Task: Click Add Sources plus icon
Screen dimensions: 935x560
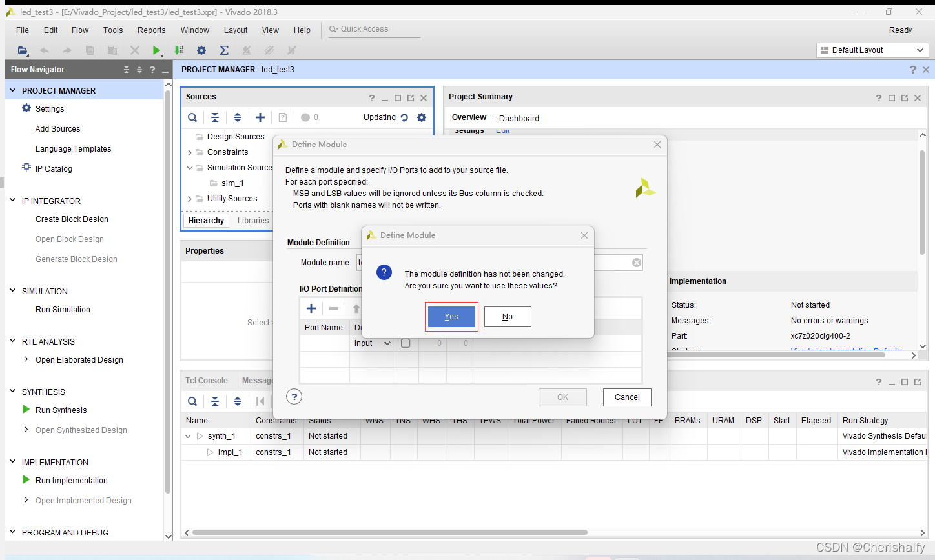Action: 260,117
